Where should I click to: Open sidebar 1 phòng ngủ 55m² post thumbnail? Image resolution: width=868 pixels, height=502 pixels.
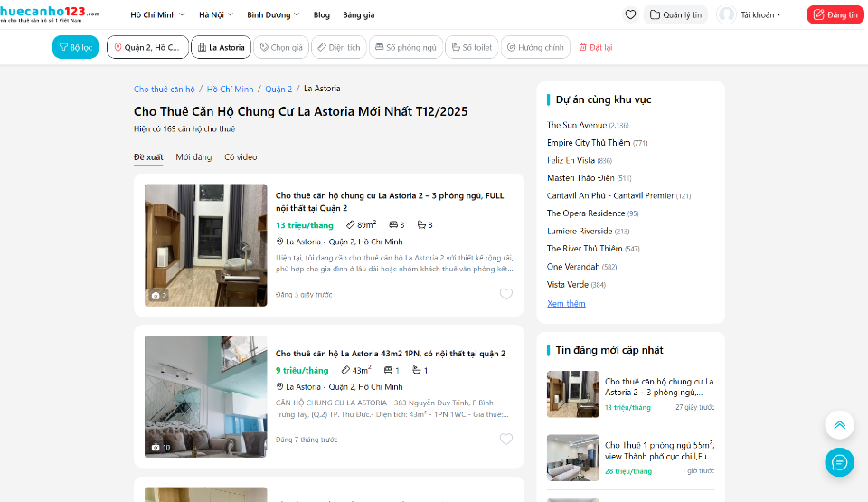[x=573, y=458]
